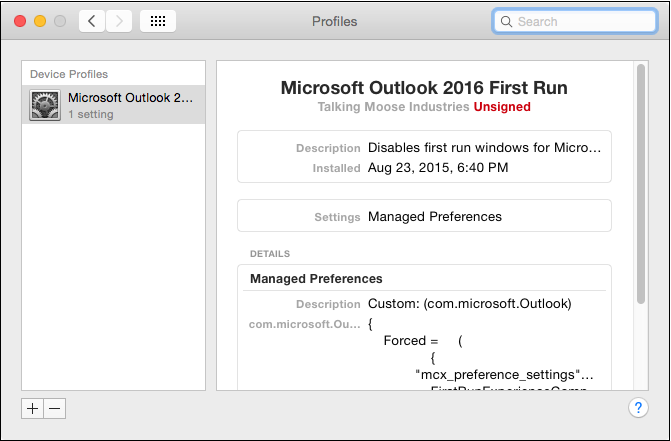Image resolution: width=671 pixels, height=441 pixels.
Task: Click the gear icon of the Outlook profile
Action: point(45,105)
